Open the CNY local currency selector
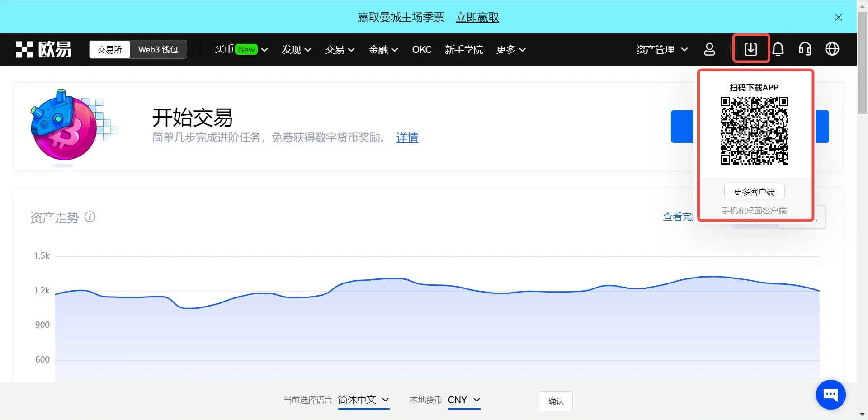868x420 pixels. pyautogui.click(x=464, y=400)
